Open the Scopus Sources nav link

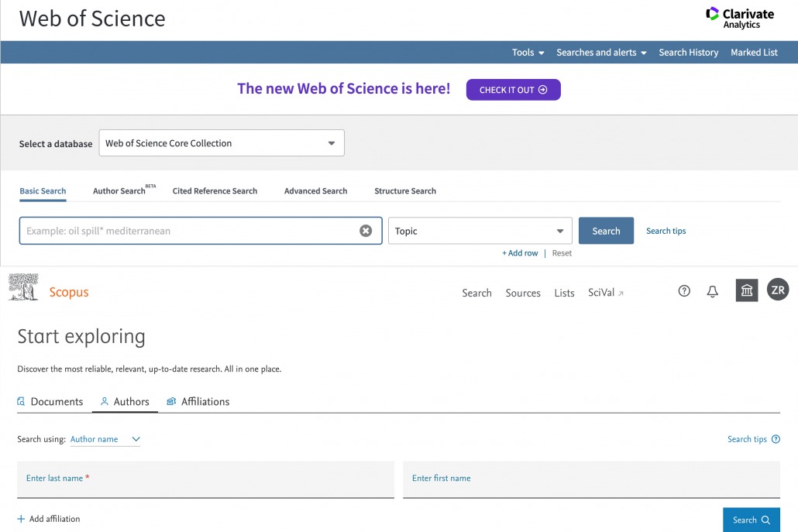(523, 293)
